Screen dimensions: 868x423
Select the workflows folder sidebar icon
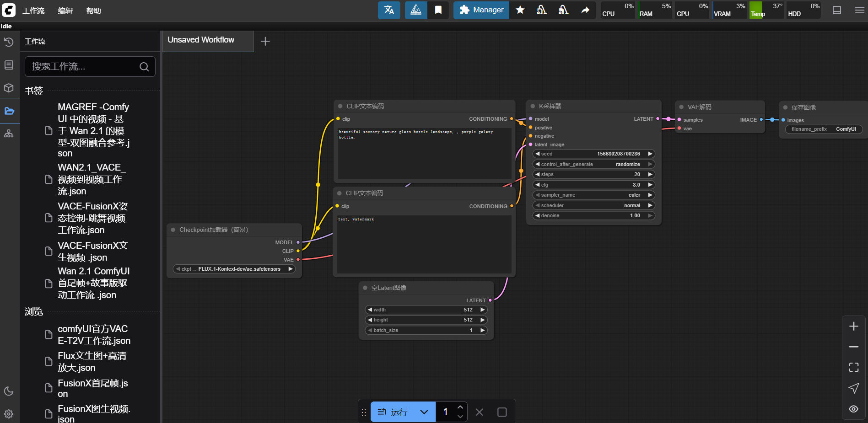[x=9, y=111]
